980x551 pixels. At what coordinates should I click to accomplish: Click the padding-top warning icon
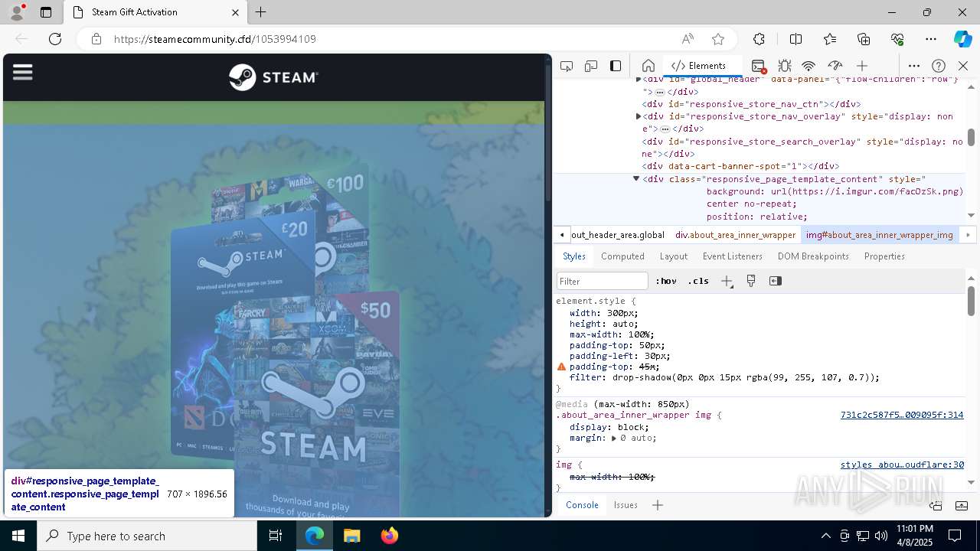(x=561, y=367)
